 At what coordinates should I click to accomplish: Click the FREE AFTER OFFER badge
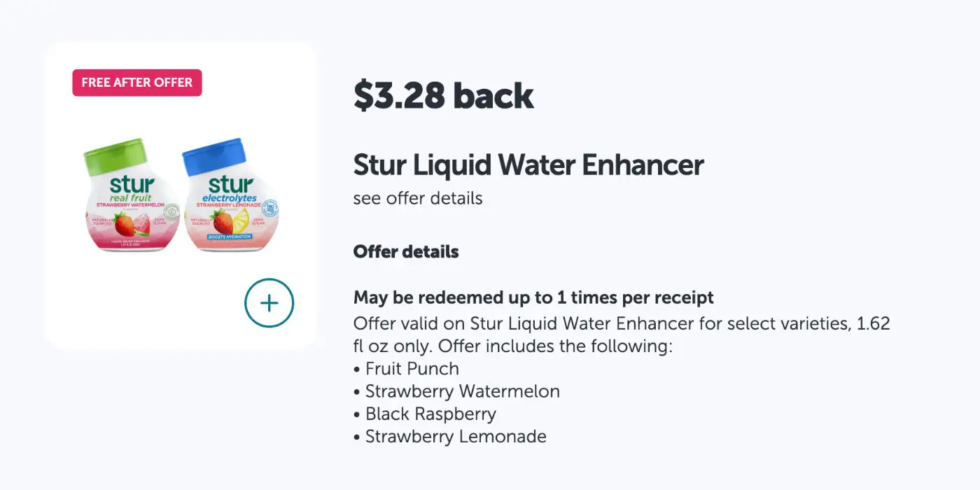[137, 83]
